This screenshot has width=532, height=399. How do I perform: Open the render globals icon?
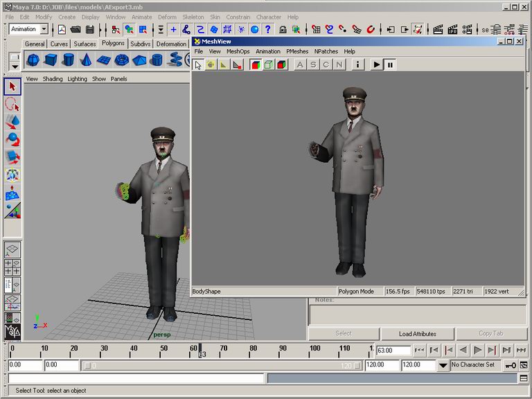467,30
